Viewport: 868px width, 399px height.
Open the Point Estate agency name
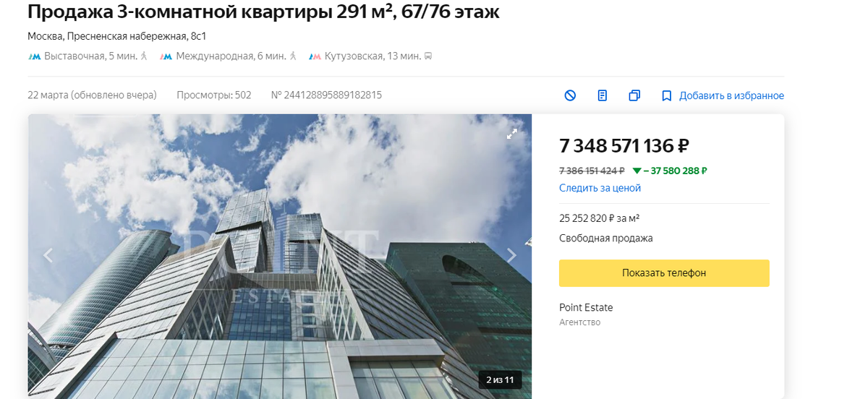586,307
